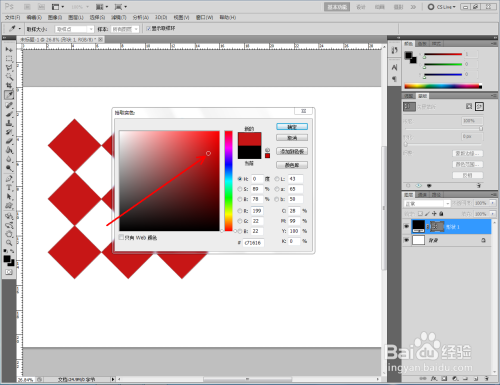This screenshot has width=500, height=385.
Task: Enable the Only Web Colors checkbox
Action: [x=121, y=237]
